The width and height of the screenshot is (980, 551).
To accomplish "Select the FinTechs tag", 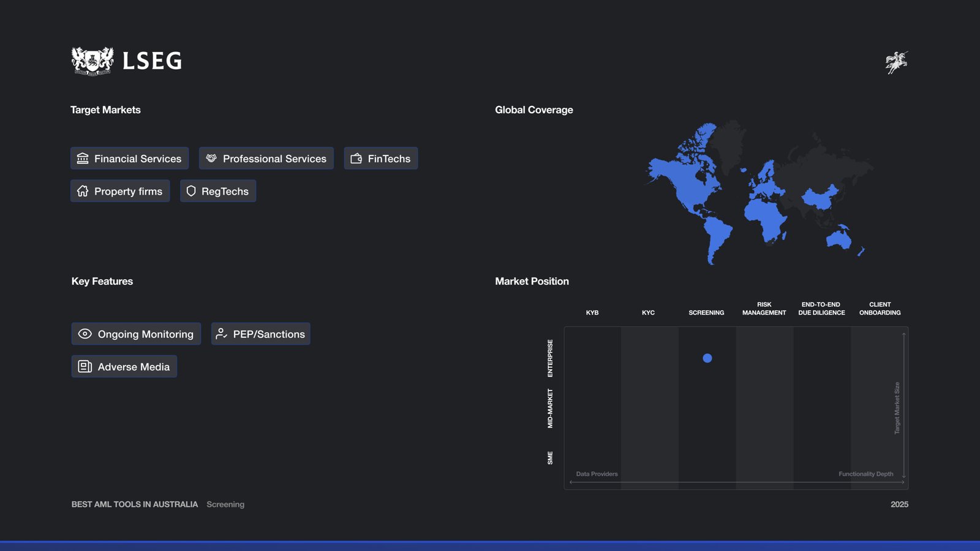I will click(x=381, y=159).
